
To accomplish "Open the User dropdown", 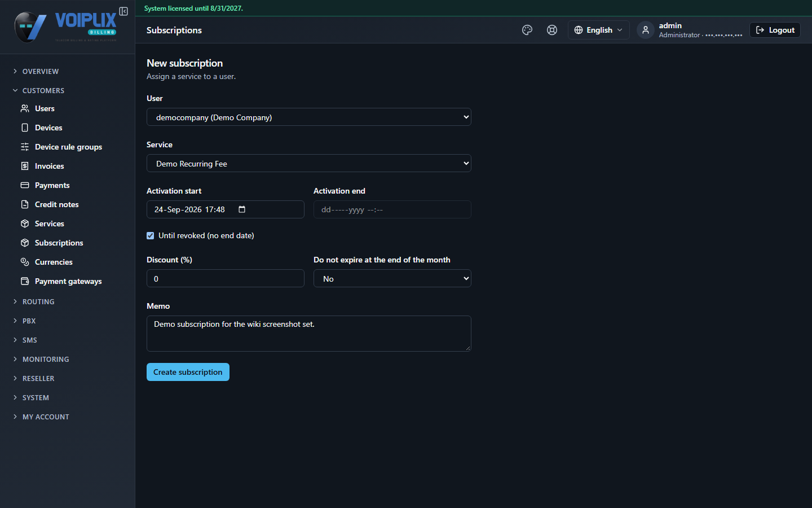I will pos(309,117).
